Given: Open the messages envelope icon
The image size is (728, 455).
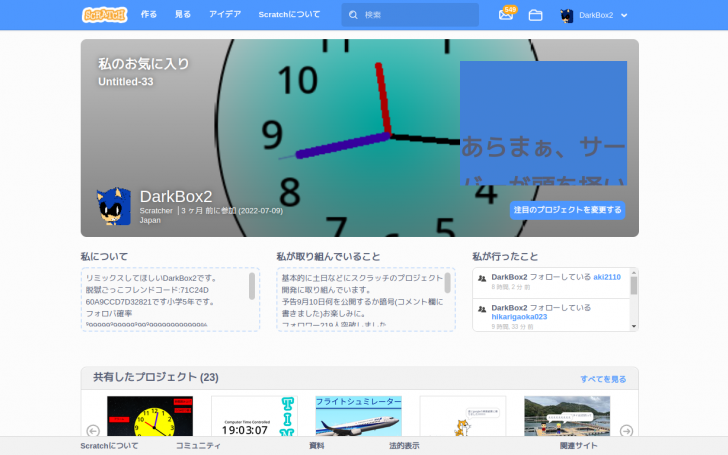Looking at the screenshot, I should (x=506, y=15).
